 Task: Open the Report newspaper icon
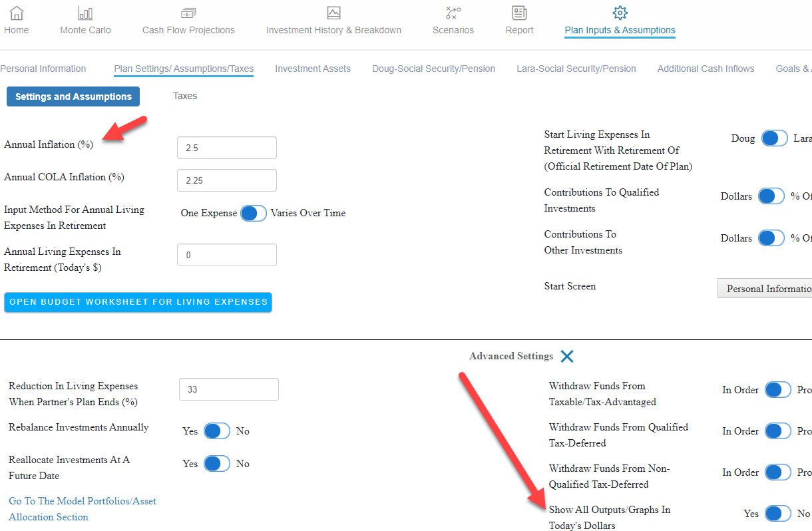coord(519,13)
